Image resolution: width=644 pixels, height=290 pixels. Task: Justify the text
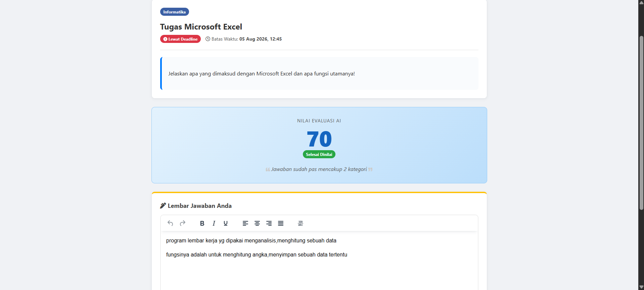point(281,223)
